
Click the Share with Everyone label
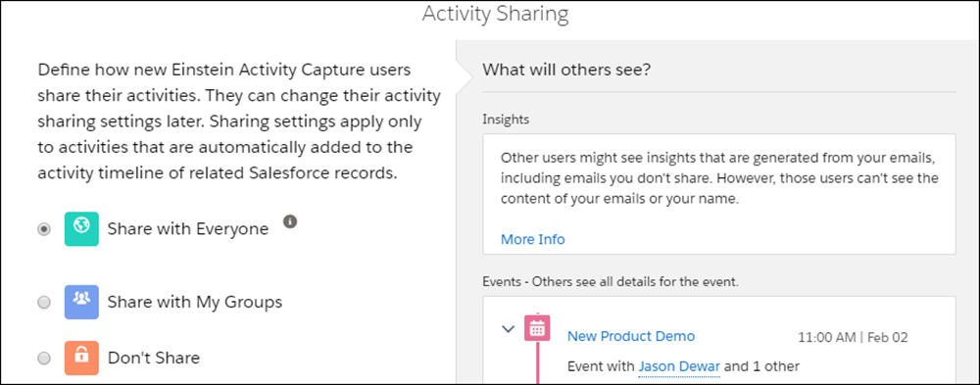(x=188, y=229)
